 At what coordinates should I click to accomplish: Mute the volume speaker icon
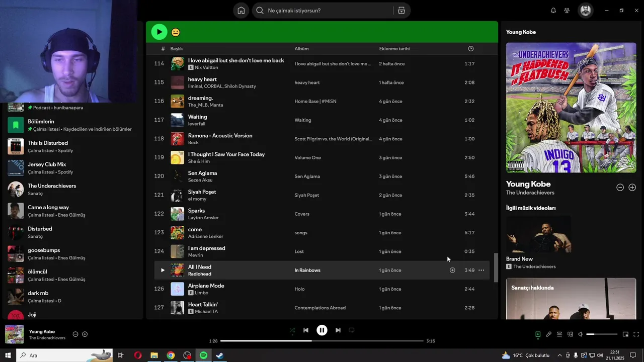(x=581, y=334)
